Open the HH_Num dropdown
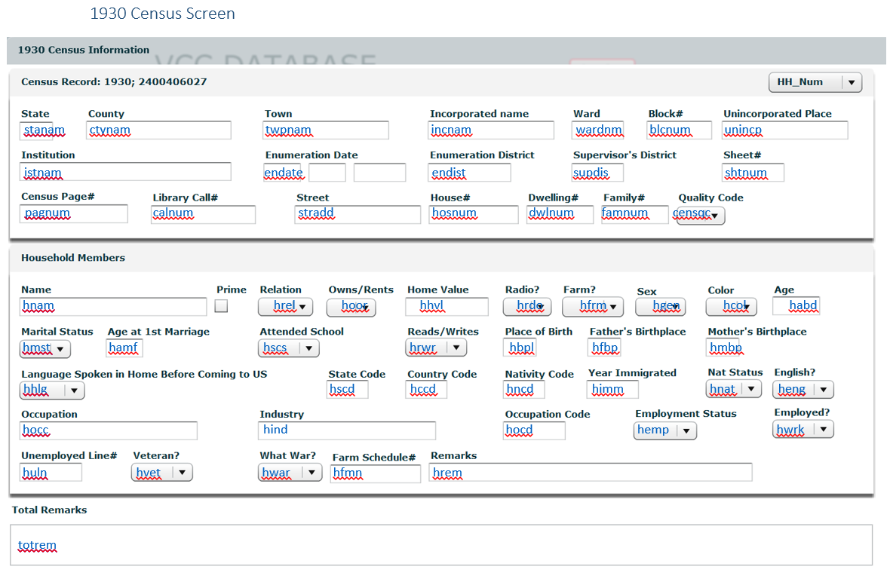 pos(815,82)
